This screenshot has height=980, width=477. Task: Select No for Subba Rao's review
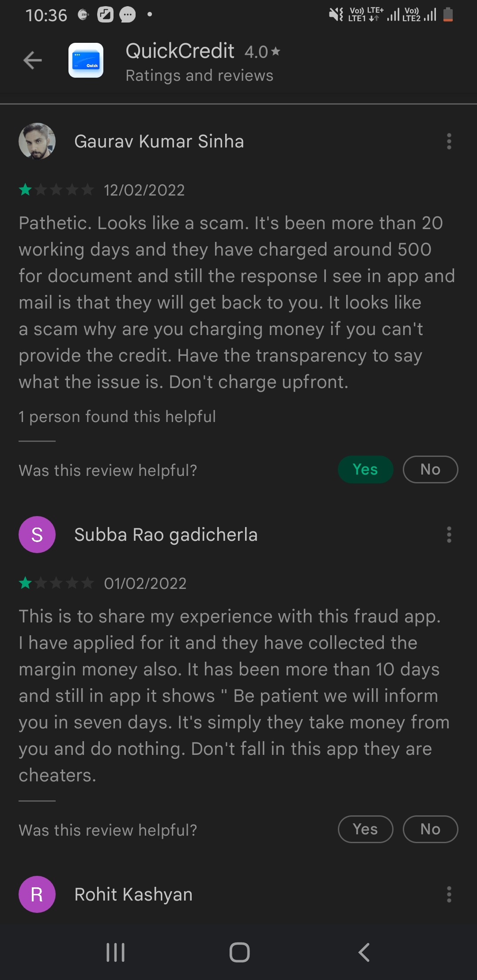tap(430, 829)
